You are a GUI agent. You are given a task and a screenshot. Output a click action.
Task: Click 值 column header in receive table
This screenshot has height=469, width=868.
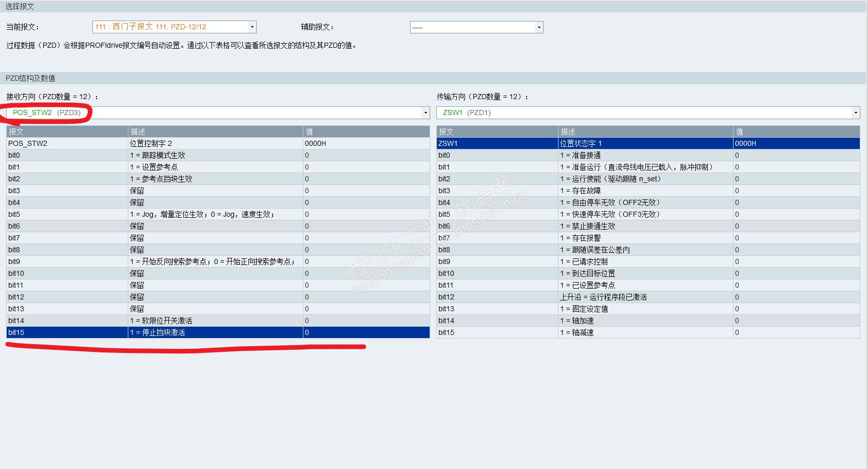[x=367, y=132]
